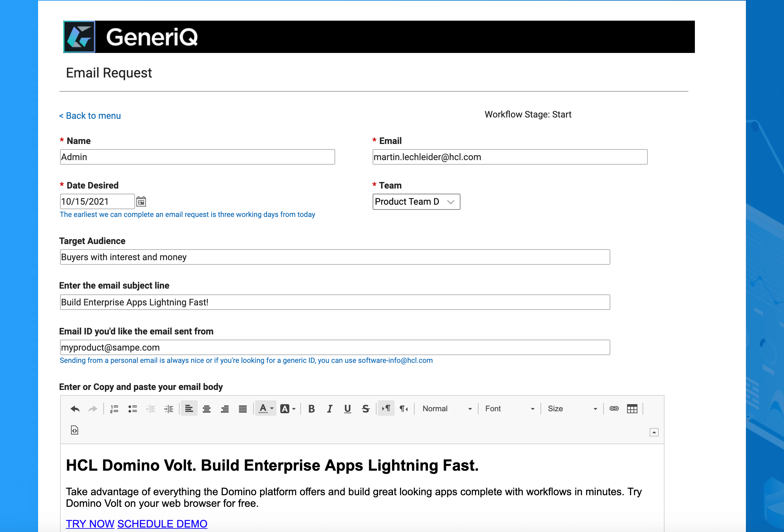This screenshot has width=784, height=532.
Task: Insert a bulleted list
Action: pyautogui.click(x=133, y=409)
